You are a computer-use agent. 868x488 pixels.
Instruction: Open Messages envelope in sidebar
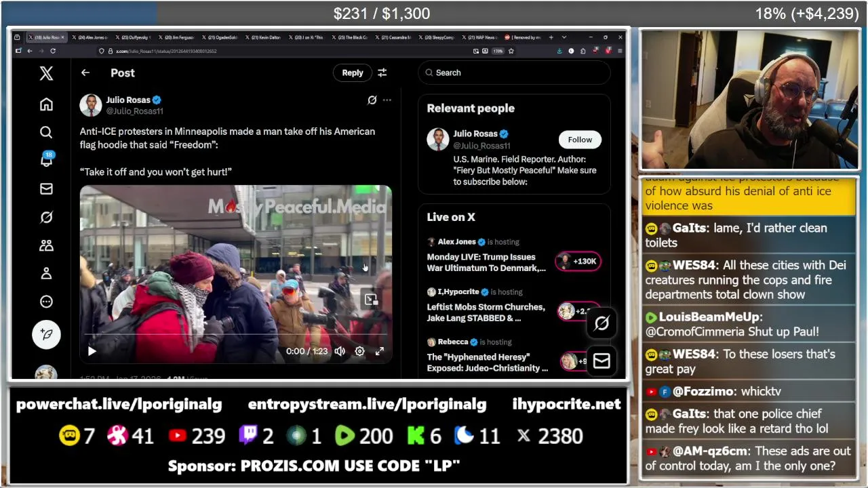[46, 189]
